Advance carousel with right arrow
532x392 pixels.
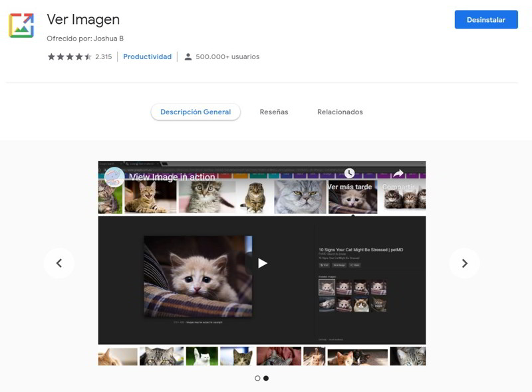[464, 263]
